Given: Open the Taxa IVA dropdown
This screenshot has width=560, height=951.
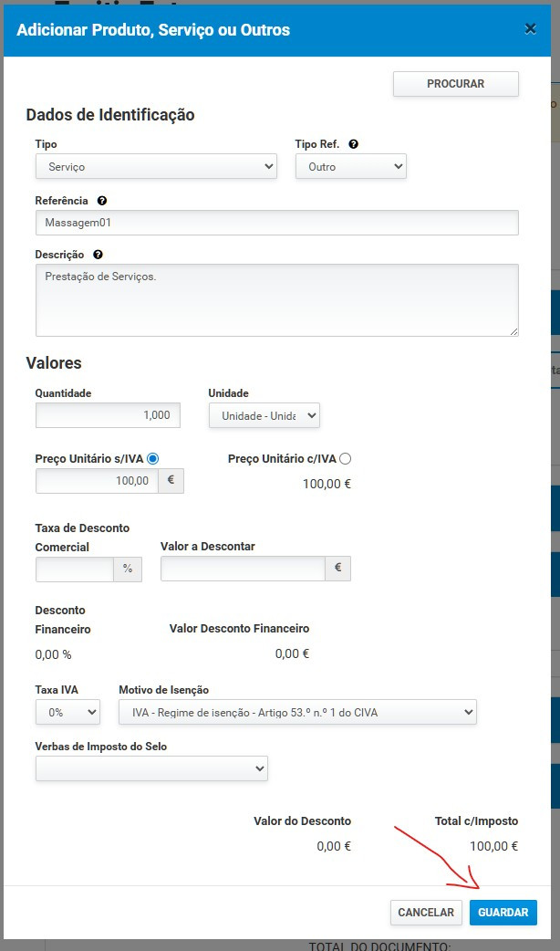Looking at the screenshot, I should click(x=67, y=712).
